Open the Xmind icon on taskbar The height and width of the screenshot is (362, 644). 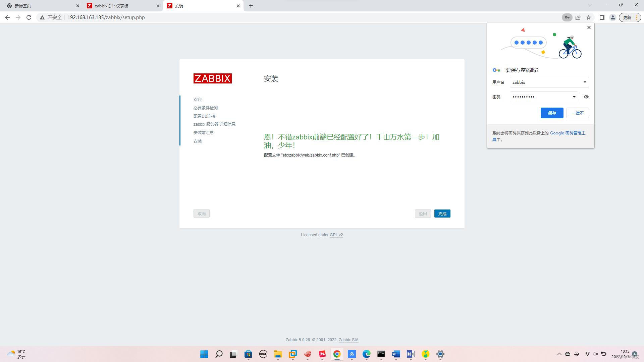322,354
